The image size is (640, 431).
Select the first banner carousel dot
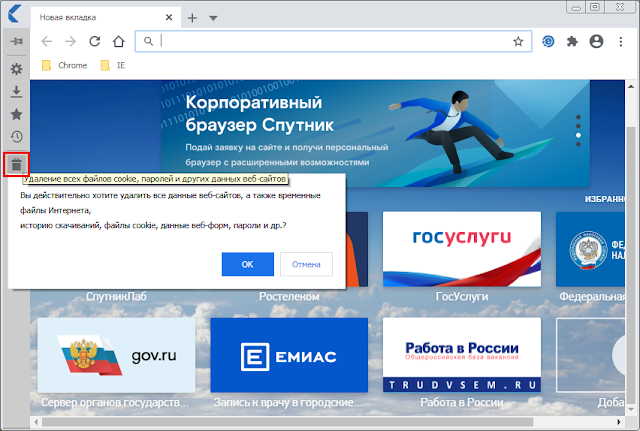click(x=578, y=117)
